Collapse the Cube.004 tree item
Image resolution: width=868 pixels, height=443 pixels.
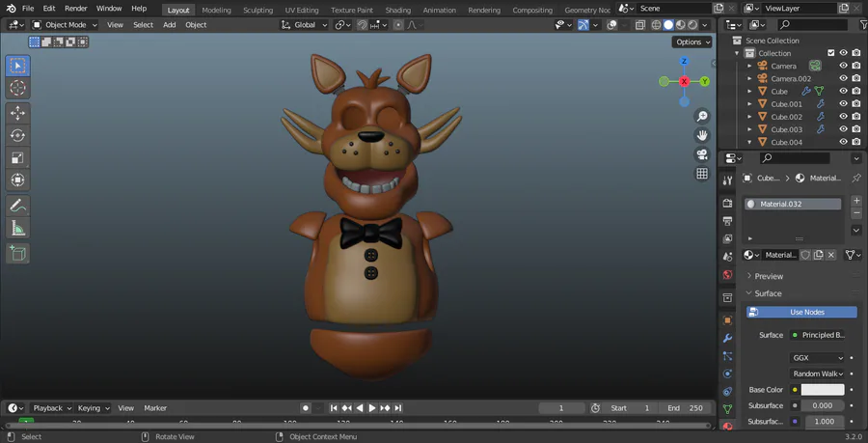749,142
